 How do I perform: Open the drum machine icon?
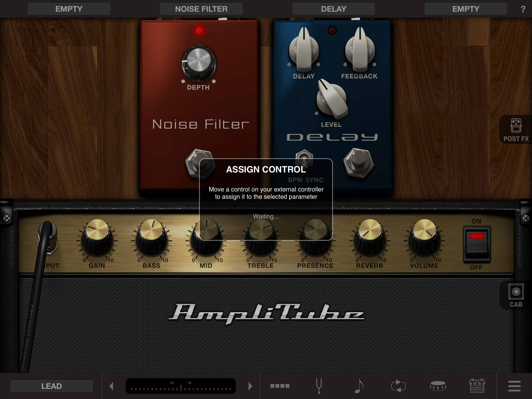point(438,386)
